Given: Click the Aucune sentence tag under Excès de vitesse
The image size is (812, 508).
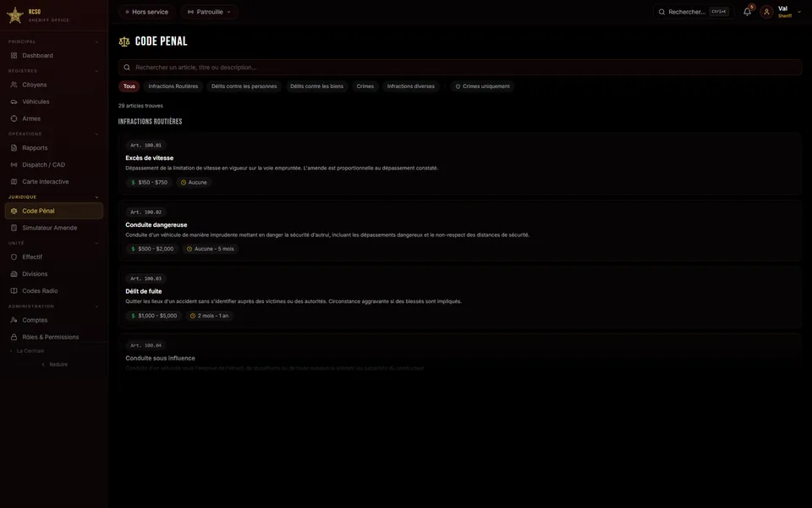Looking at the screenshot, I should 194,183.
